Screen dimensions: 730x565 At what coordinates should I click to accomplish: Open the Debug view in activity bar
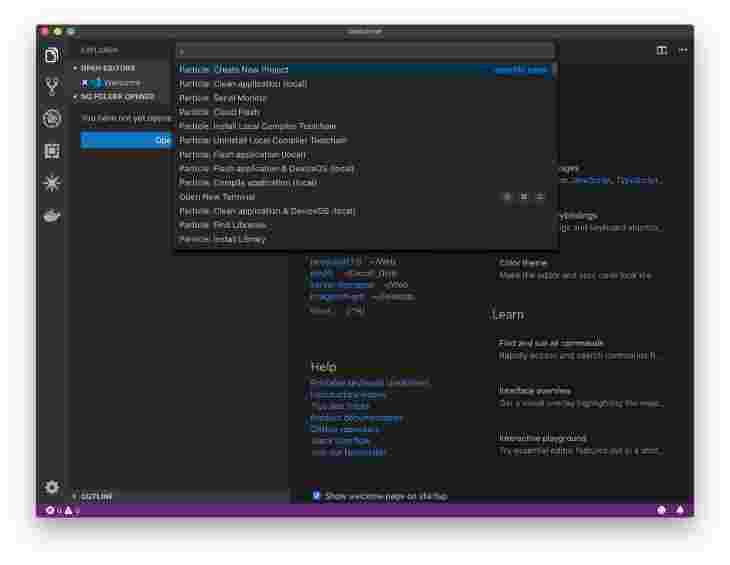pos(52,119)
